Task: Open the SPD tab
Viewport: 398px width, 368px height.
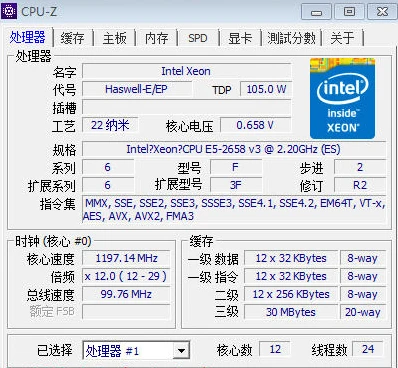Action: coord(198,38)
